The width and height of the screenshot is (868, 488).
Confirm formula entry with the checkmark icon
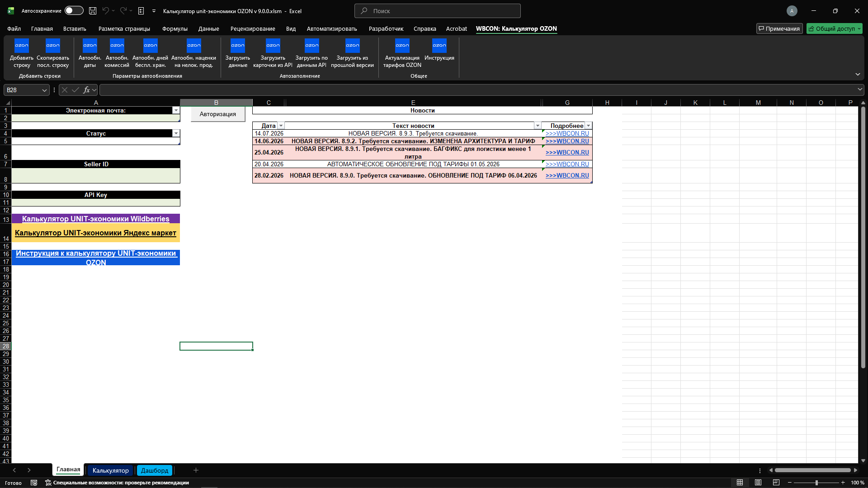75,90
